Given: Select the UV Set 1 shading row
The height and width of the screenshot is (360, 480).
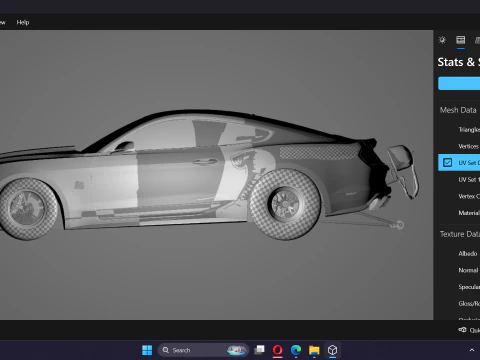Looking at the screenshot, I should 459,179.
